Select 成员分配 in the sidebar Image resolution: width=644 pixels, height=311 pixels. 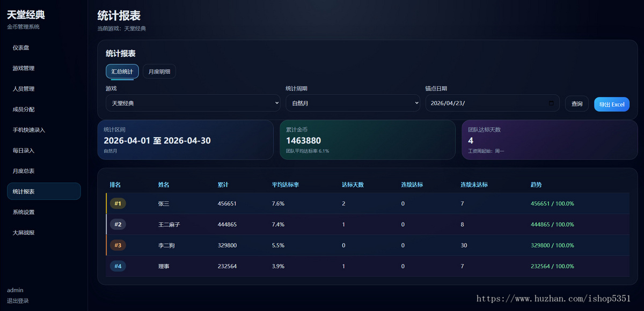tap(44, 109)
